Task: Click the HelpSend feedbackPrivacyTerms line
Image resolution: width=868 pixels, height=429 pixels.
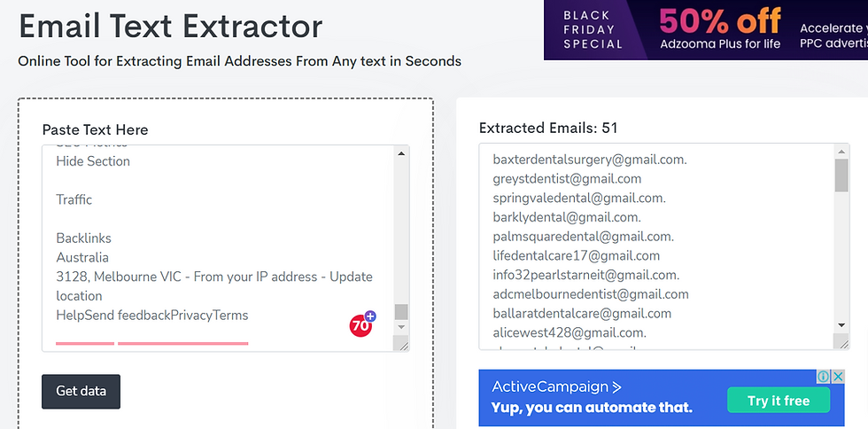Action: [152, 316]
